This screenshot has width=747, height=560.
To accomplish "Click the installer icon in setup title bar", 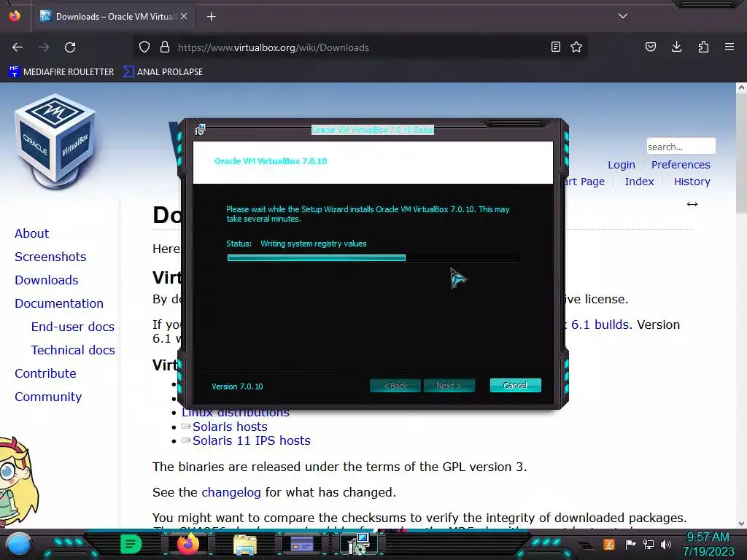I will coord(200,130).
